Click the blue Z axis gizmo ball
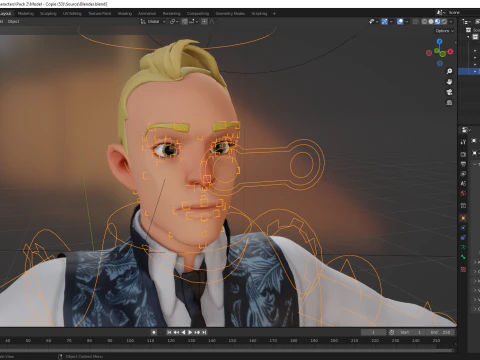The height and width of the screenshot is (360, 480). coord(440,41)
